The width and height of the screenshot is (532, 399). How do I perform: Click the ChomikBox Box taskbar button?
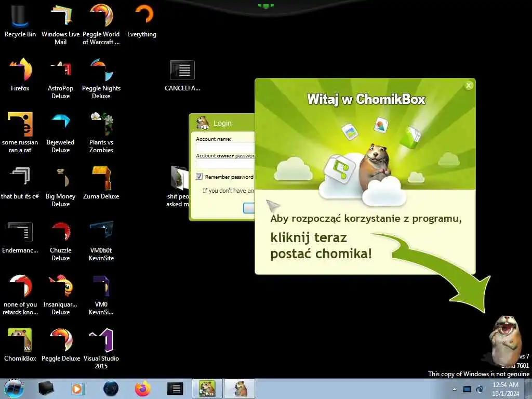[207, 389]
